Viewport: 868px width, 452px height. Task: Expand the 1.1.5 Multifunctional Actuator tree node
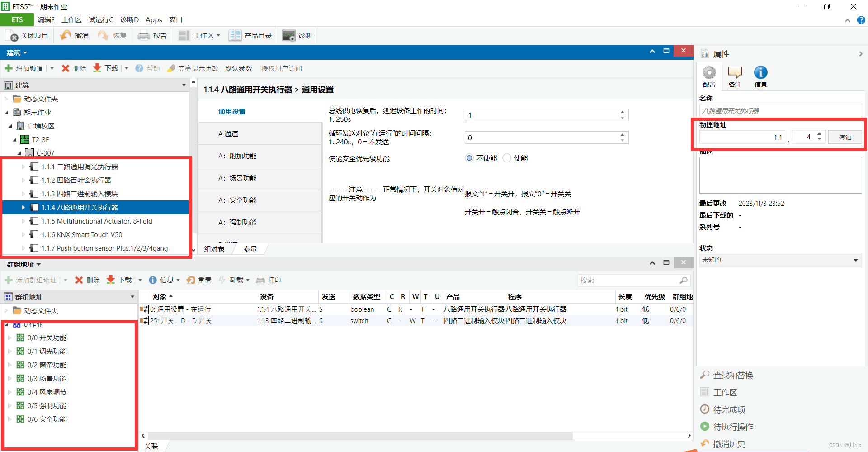(24, 221)
